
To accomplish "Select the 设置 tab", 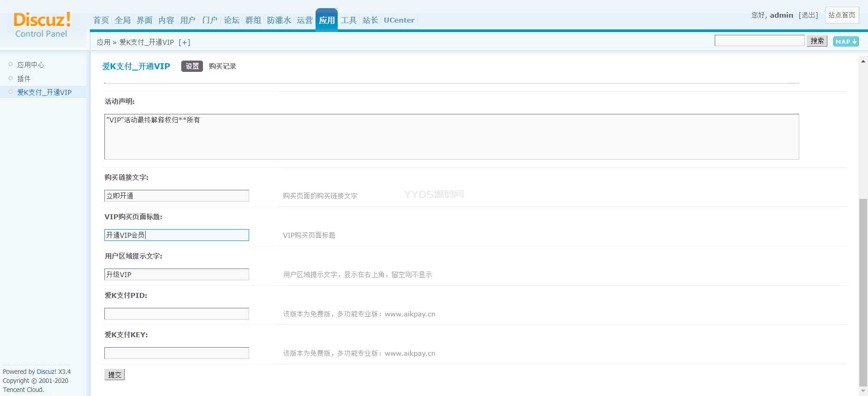I will coord(192,66).
